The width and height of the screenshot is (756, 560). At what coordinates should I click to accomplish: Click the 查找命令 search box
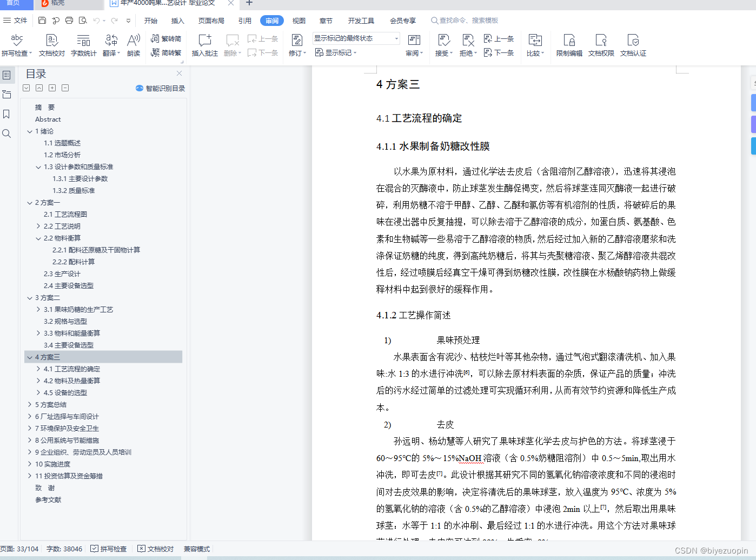pyautogui.click(x=465, y=21)
